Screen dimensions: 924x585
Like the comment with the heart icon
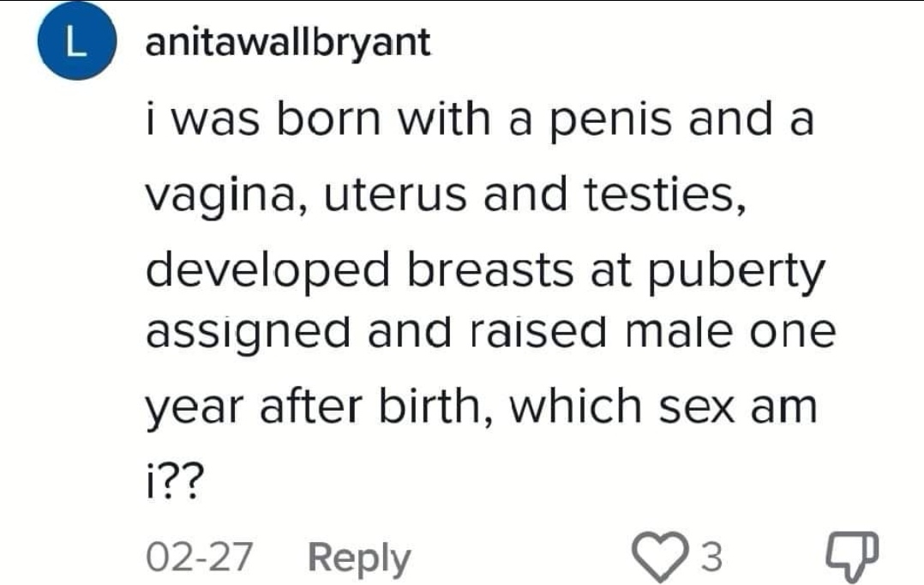click(x=660, y=556)
